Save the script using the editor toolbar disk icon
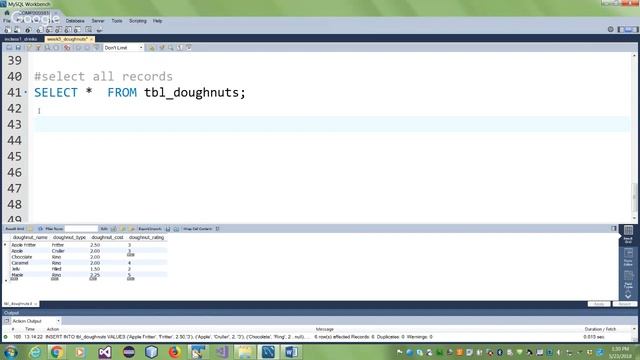Viewport: 640px width, 360px height. click(18, 48)
